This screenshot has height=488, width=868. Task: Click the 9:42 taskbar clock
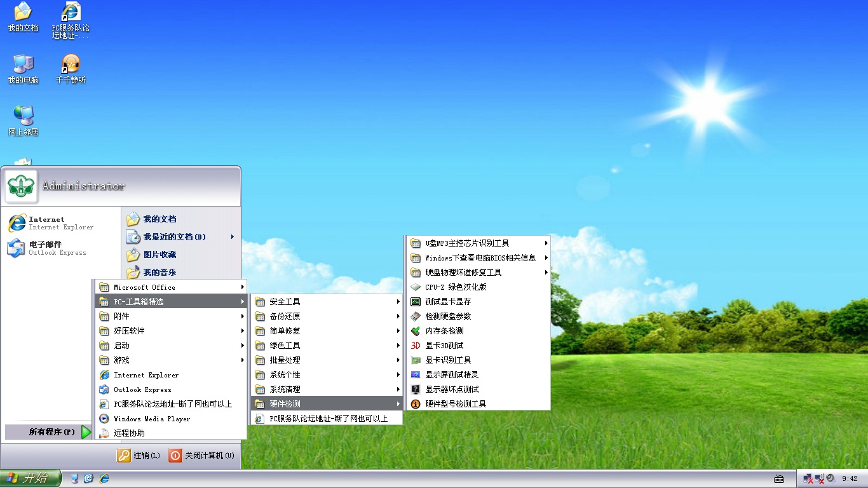coord(850,478)
